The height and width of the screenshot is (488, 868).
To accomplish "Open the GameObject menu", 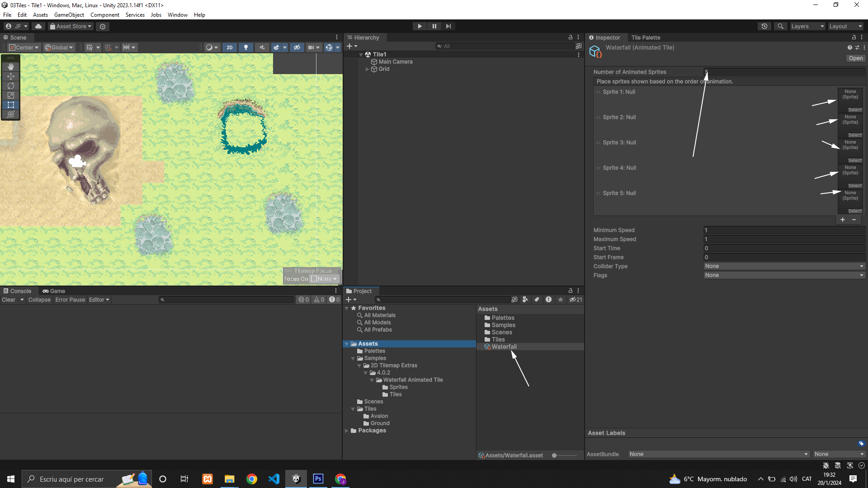I will point(69,15).
